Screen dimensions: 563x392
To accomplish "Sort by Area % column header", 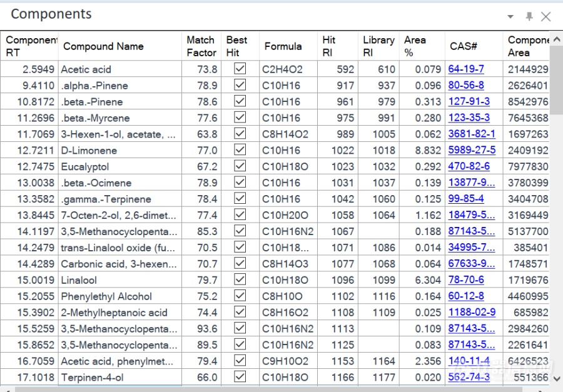I will [x=422, y=46].
